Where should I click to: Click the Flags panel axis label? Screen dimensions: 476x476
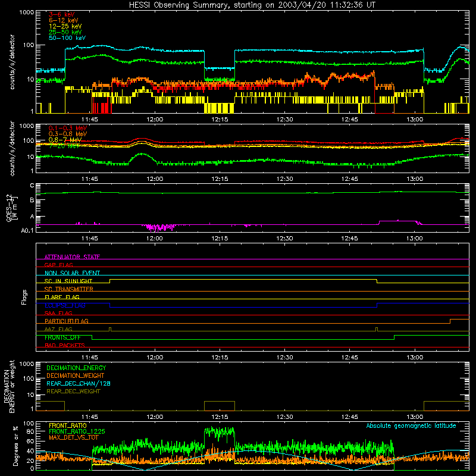point(24,297)
